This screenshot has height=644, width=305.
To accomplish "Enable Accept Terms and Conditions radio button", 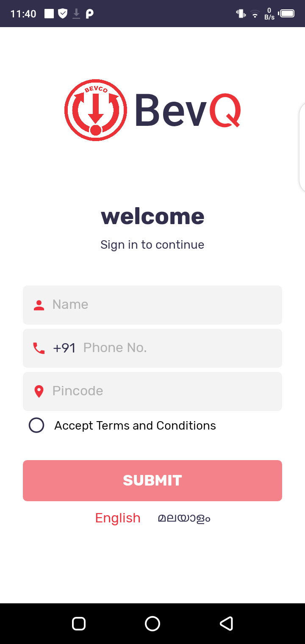I will tap(36, 425).
